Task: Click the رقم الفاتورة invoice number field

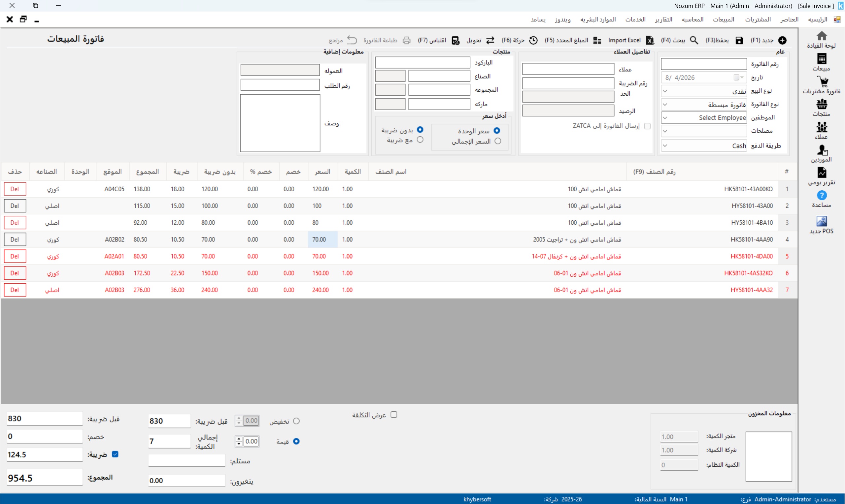Action: [704, 64]
